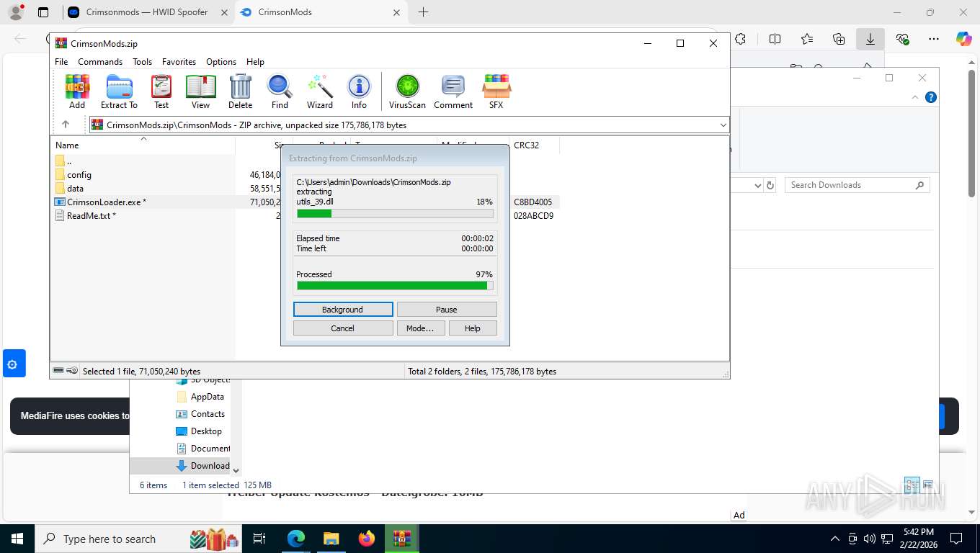Click the WinRAR taskbar icon

pyautogui.click(x=402, y=539)
